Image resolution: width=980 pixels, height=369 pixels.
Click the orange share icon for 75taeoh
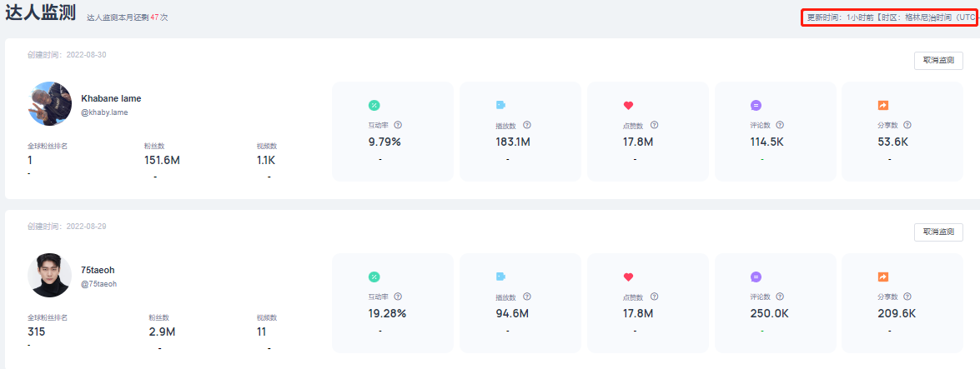click(883, 277)
